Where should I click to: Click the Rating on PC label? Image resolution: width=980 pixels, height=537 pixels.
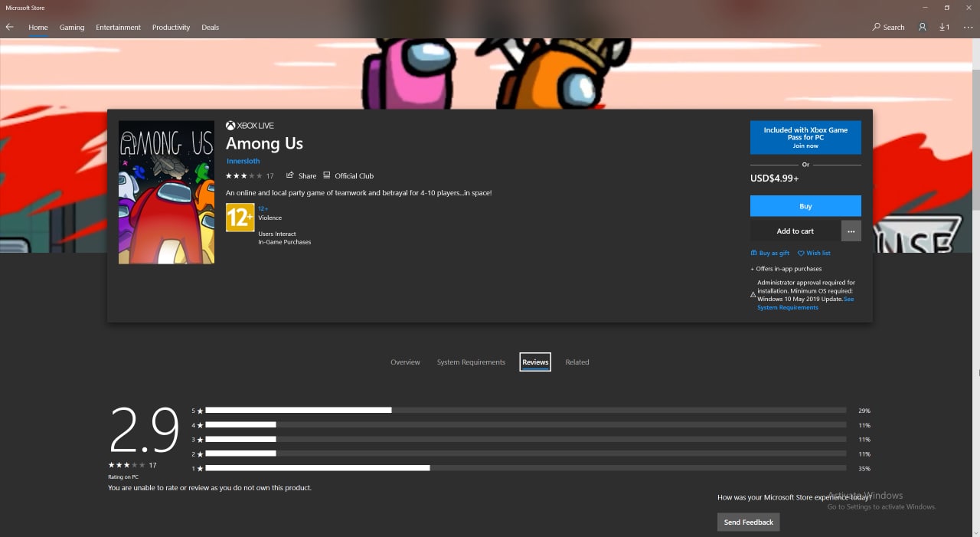(123, 477)
